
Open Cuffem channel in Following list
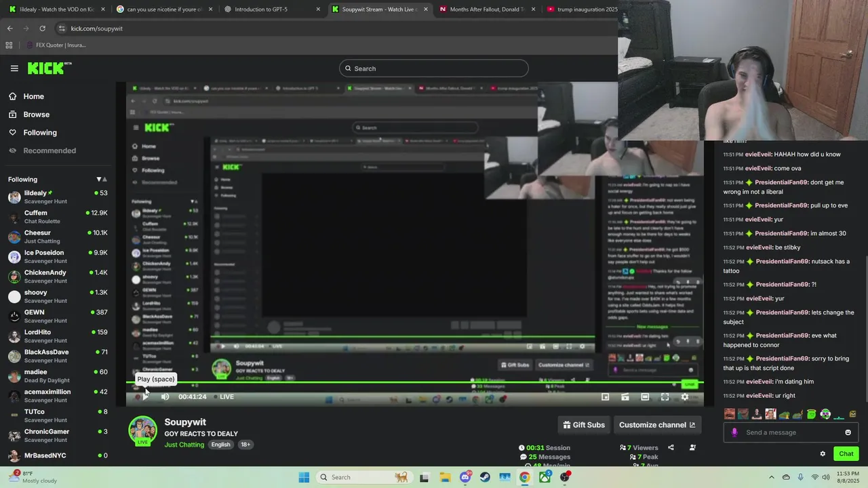point(57,217)
